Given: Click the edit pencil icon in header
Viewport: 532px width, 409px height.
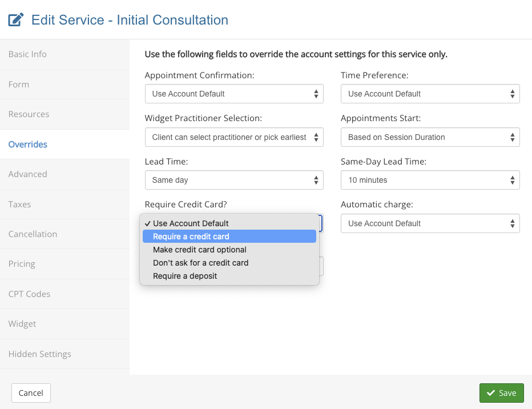Looking at the screenshot, I should [x=16, y=21].
